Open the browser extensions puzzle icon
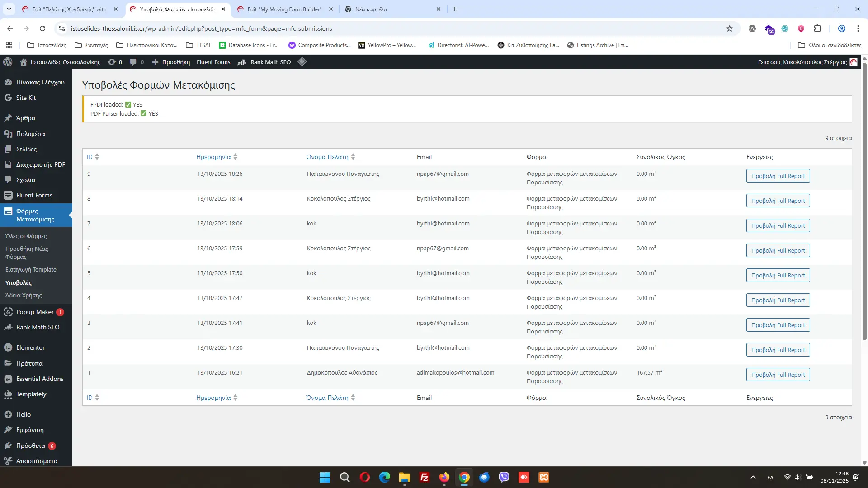 (817, 28)
